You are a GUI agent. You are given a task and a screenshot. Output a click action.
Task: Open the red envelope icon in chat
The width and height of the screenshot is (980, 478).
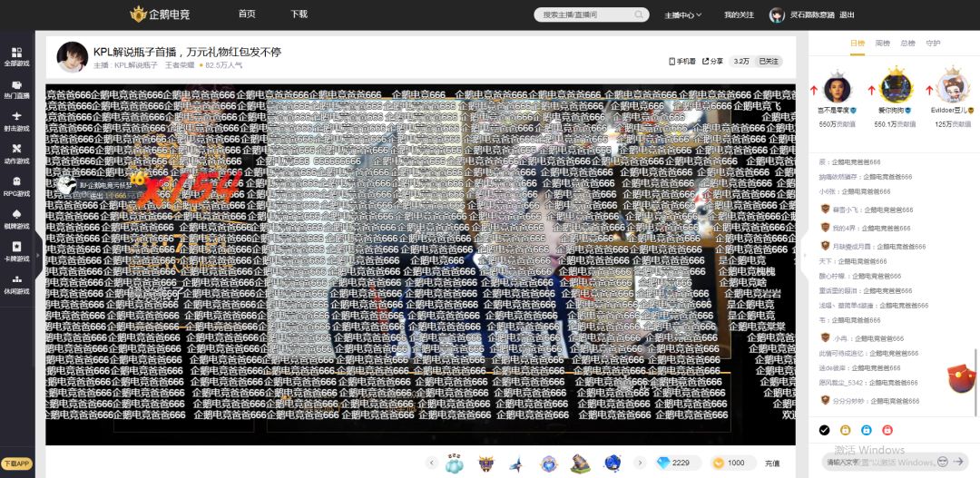961,379
